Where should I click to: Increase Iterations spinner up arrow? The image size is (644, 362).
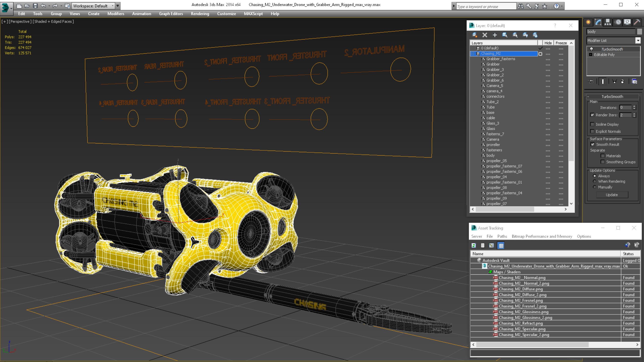(x=634, y=106)
